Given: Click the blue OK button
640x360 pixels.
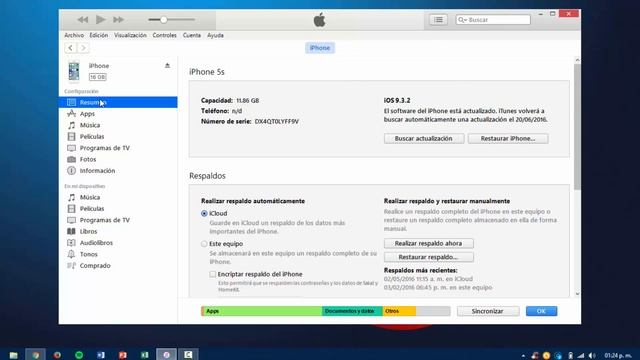Looking at the screenshot, I should pyautogui.click(x=541, y=311).
